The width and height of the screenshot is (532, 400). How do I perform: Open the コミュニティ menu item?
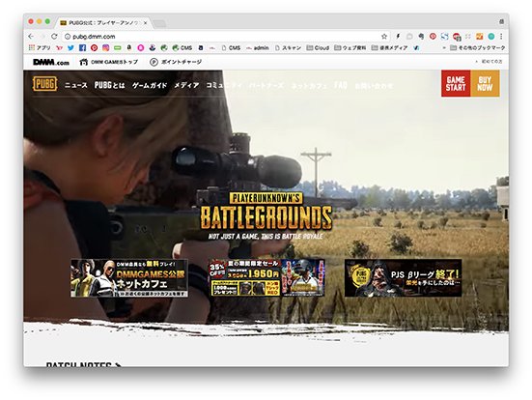[x=224, y=85]
